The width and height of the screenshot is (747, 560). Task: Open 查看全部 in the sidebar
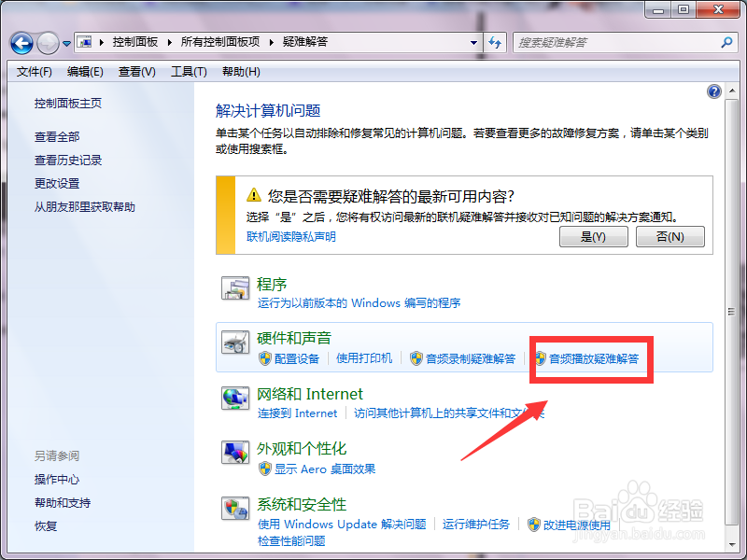tap(57, 137)
